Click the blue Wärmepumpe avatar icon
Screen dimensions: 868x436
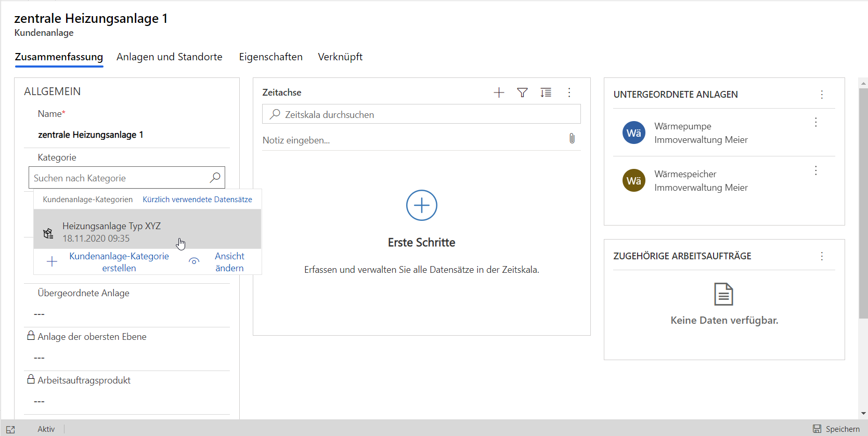pos(633,133)
